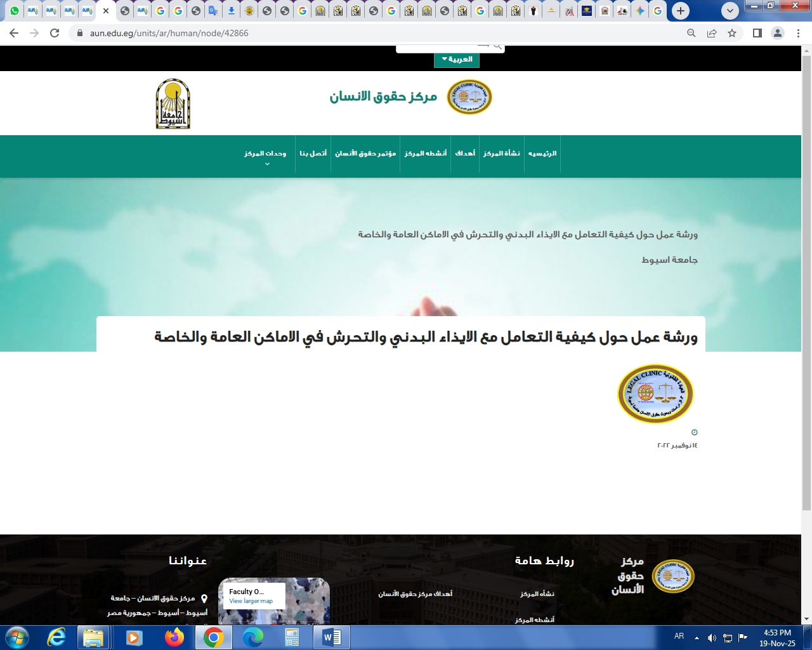Click the Legal Clinic logo in header
Screen dimensions: 812x650
[x=469, y=97]
